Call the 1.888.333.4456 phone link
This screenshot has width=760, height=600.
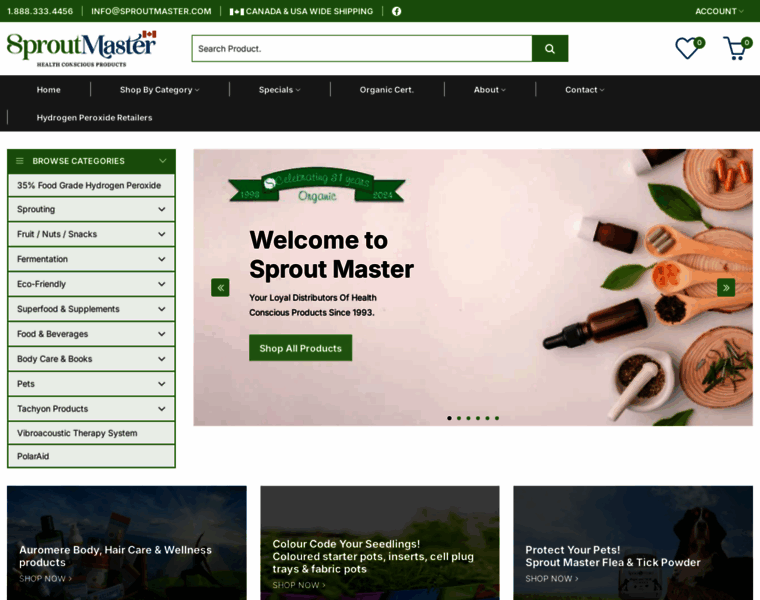coord(40,11)
